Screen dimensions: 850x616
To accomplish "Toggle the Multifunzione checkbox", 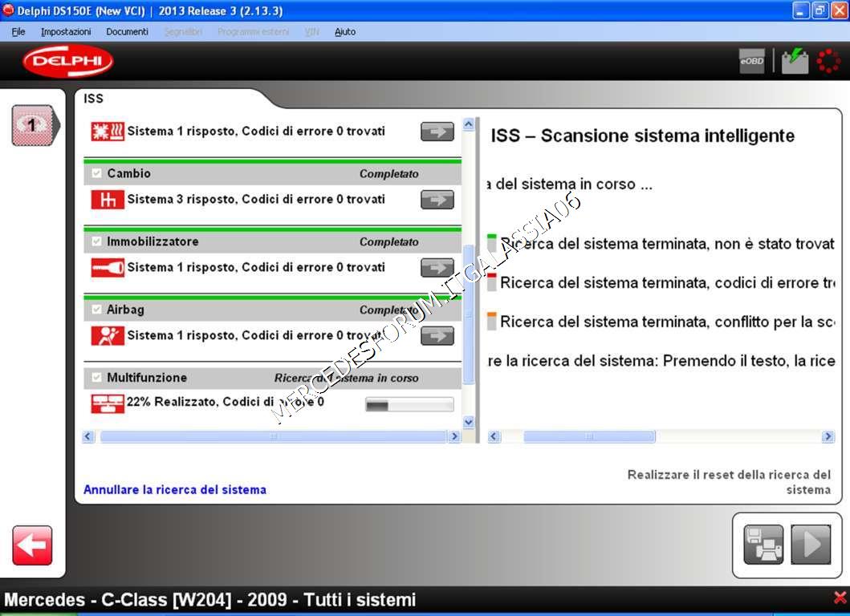I will 96,378.
